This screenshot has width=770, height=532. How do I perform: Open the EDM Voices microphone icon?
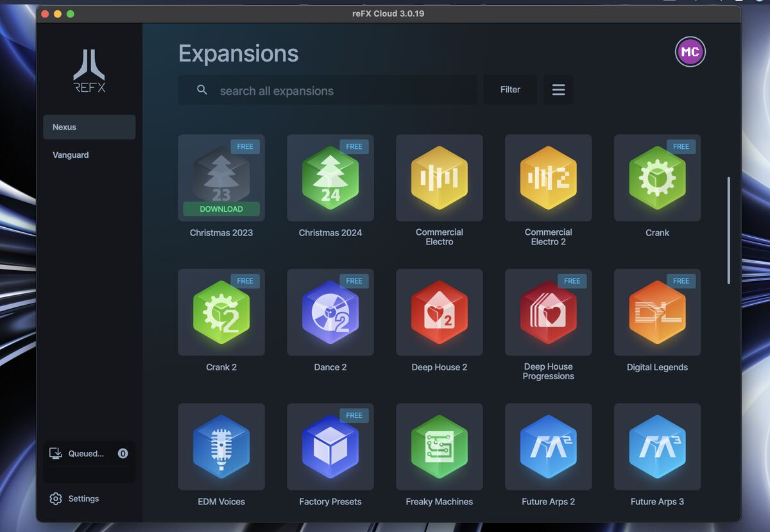pyautogui.click(x=221, y=447)
